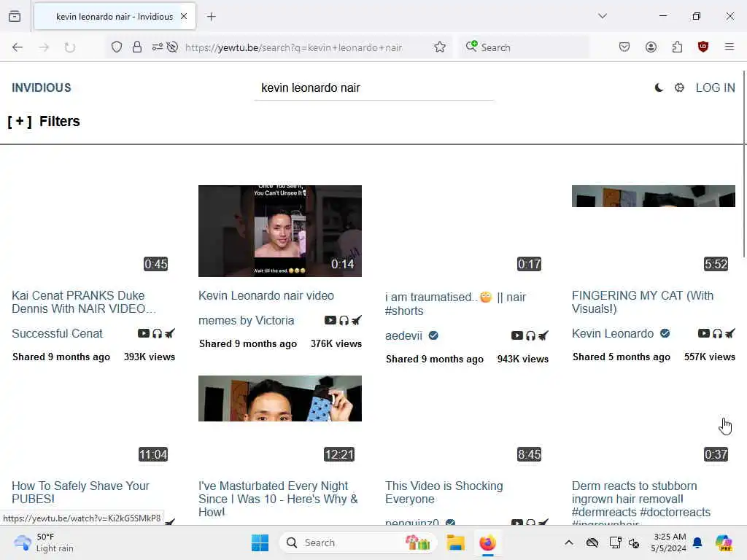The image size is (747, 560).
Task: Audio mode headphones icon for memes by Victoria video
Action: point(344,321)
